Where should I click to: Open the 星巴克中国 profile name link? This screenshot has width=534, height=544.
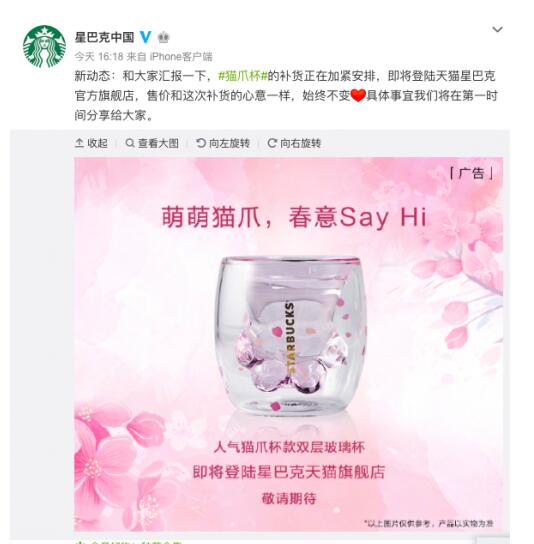[104, 37]
